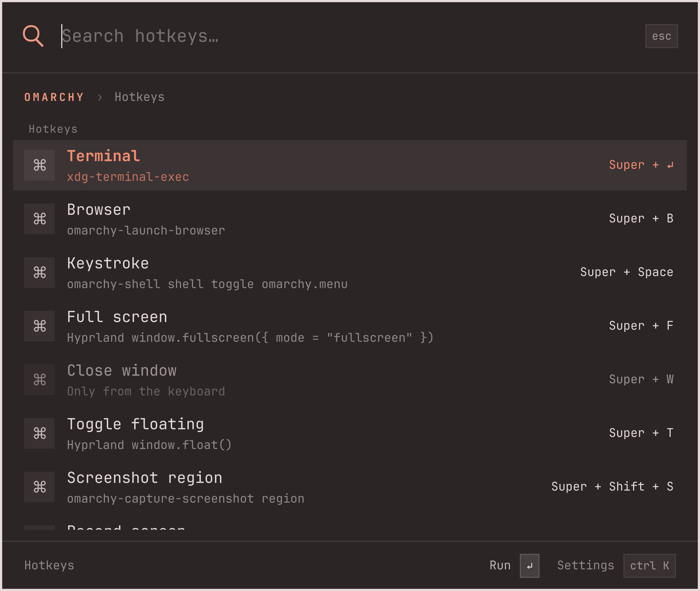Click the Super + B shortcut label
700x591 pixels.
tap(641, 218)
